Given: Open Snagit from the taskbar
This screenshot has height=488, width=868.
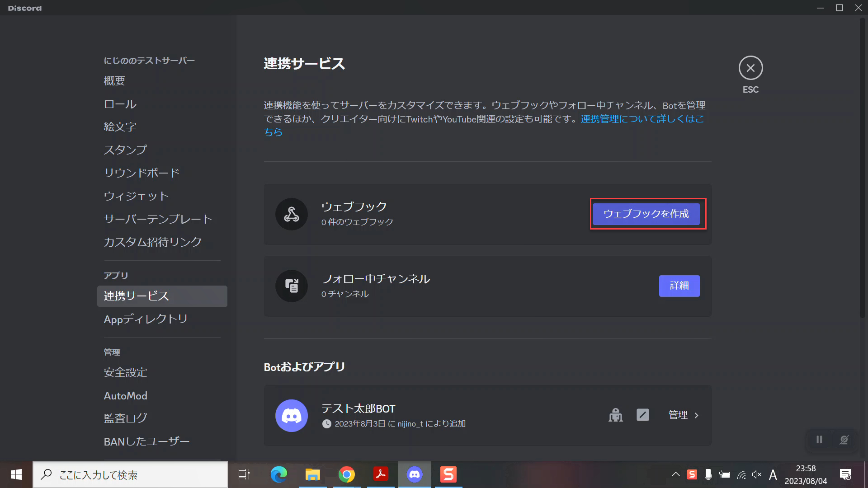Looking at the screenshot, I should pyautogui.click(x=448, y=474).
